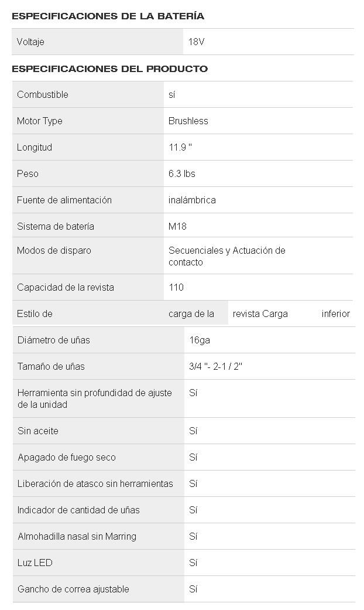The image size is (364, 610).
Task: Click the 'Apagado de fuego seco' label
Action: pos(67,457)
